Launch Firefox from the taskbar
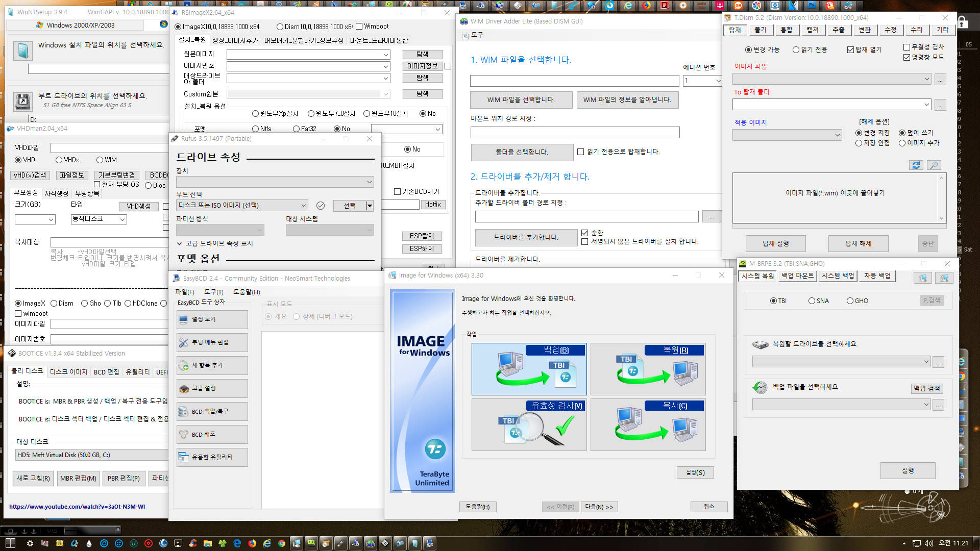 252,543
